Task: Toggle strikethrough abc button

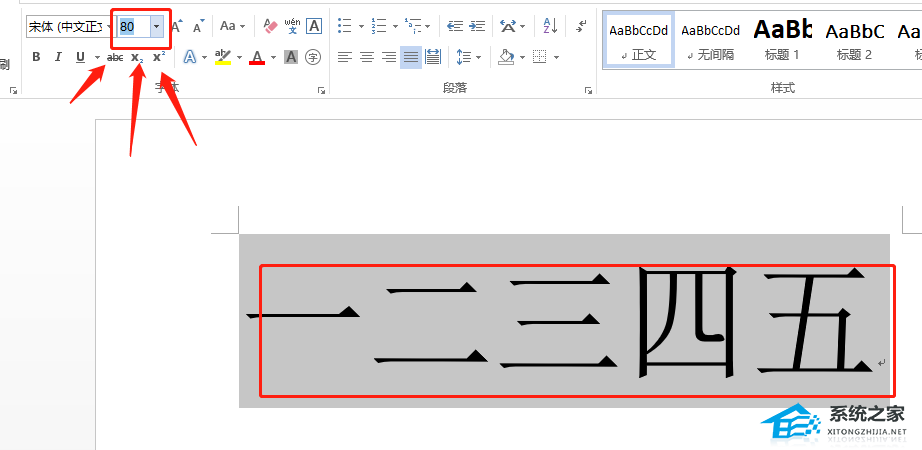Action: (115, 57)
